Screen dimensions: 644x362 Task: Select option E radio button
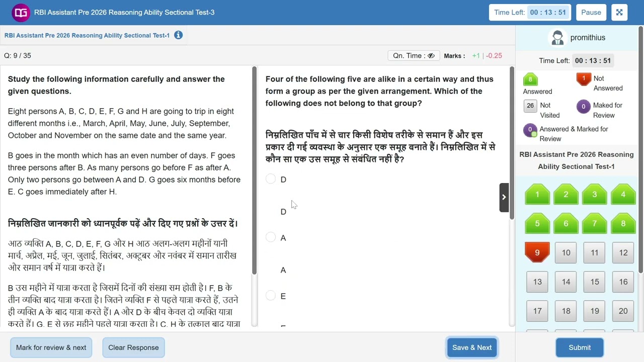(271, 296)
